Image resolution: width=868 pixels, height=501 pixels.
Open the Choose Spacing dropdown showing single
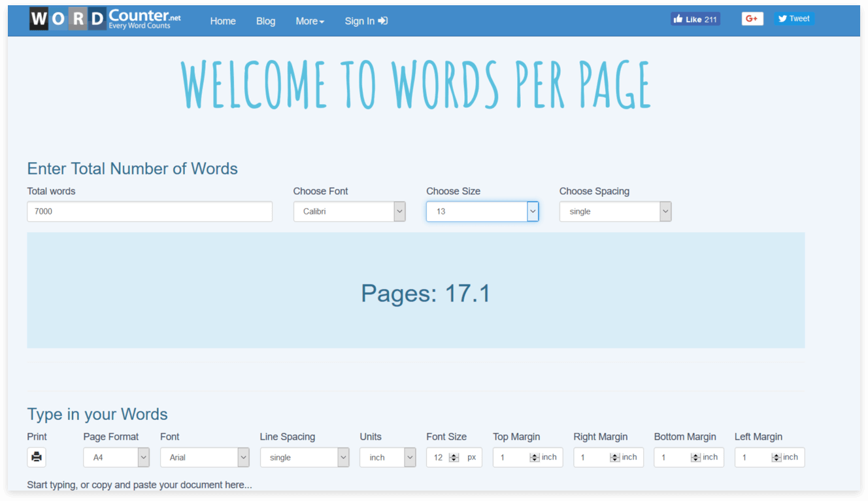(x=615, y=211)
